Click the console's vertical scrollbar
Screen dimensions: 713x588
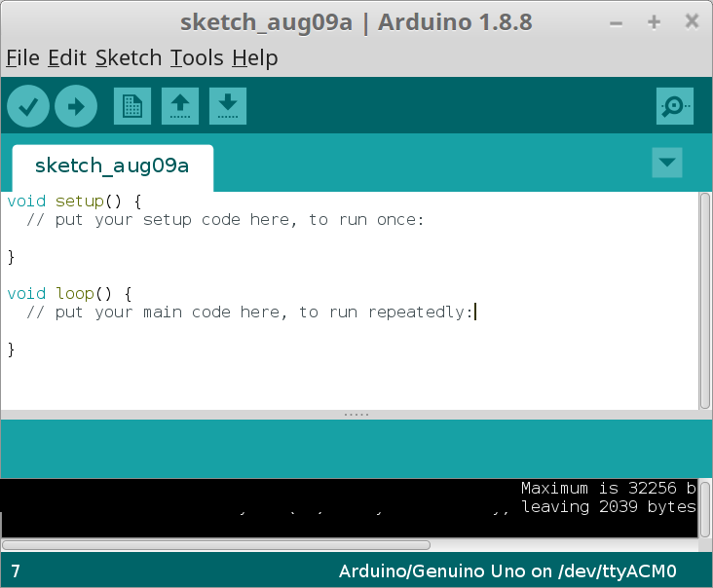[x=704, y=506]
